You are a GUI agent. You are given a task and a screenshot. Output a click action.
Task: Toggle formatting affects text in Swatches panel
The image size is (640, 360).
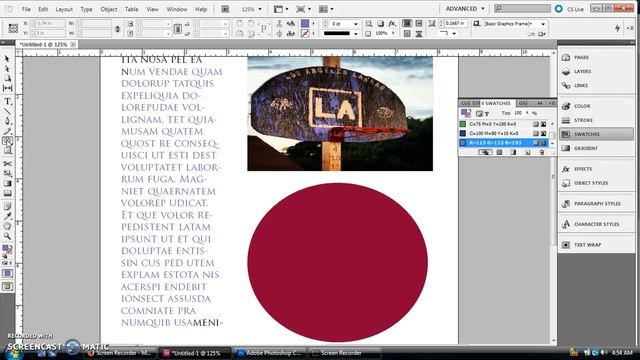coord(487,113)
